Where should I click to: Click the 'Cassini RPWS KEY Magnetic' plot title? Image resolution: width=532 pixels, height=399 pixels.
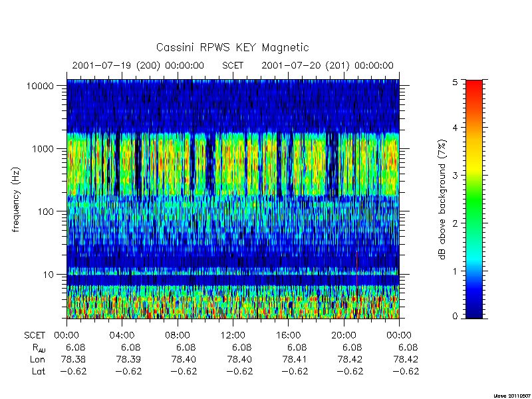tap(232, 47)
